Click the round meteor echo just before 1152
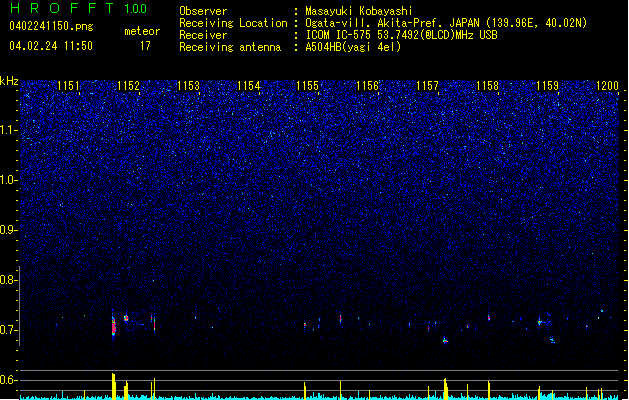The width and height of the screenshot is (629, 400). [126, 319]
